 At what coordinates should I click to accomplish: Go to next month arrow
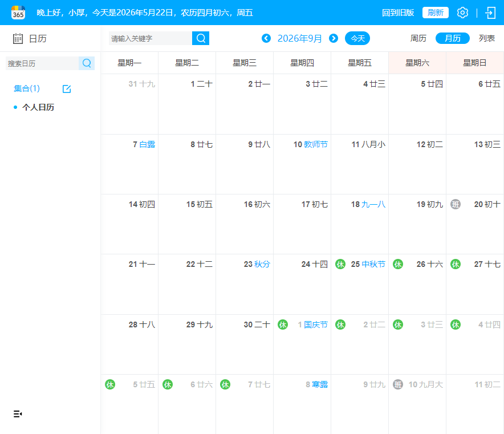[334, 38]
